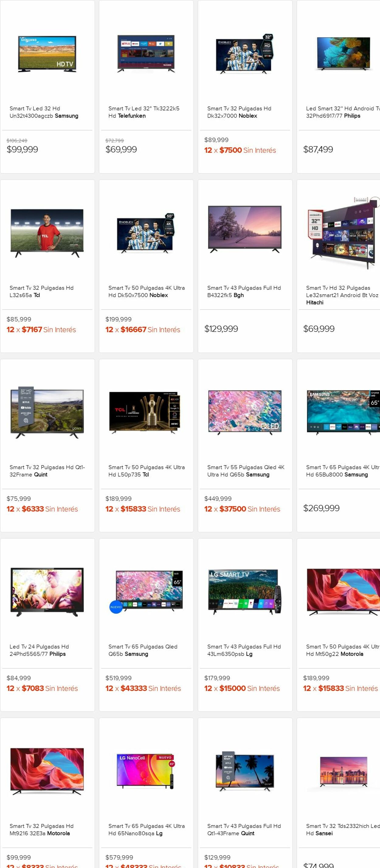Open the Motorola Mt9216 32E3a TV image

(x=47, y=771)
